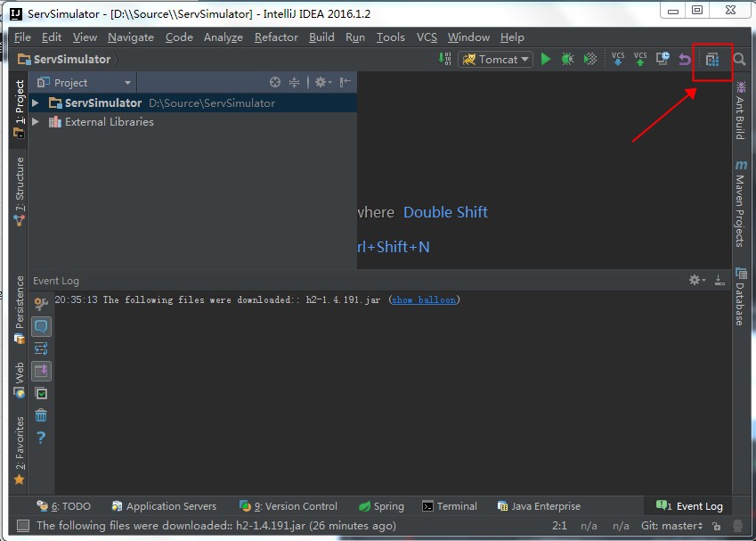Run Tomcat with coverage icon
756x541 pixels.
590,59
